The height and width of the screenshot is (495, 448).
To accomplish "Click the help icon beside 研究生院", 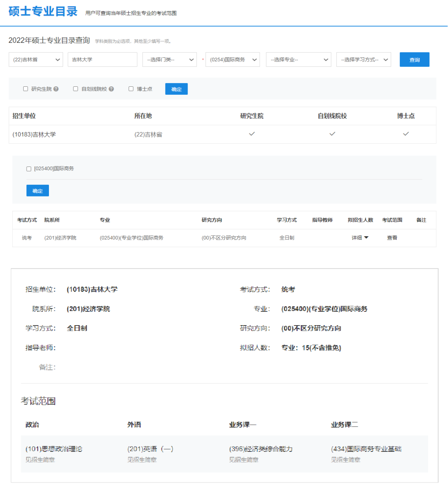I will (56, 88).
